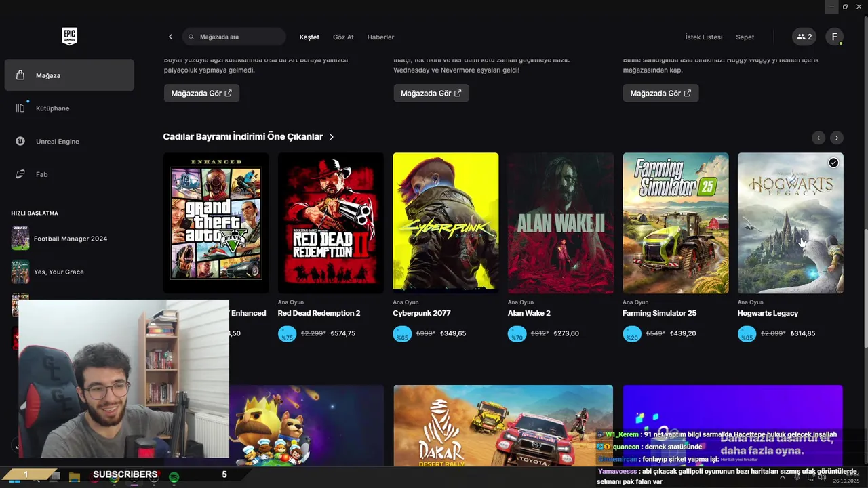The height and width of the screenshot is (488, 868).
Task: Open the Farming Simulator 25 cover
Action: pyautogui.click(x=675, y=223)
